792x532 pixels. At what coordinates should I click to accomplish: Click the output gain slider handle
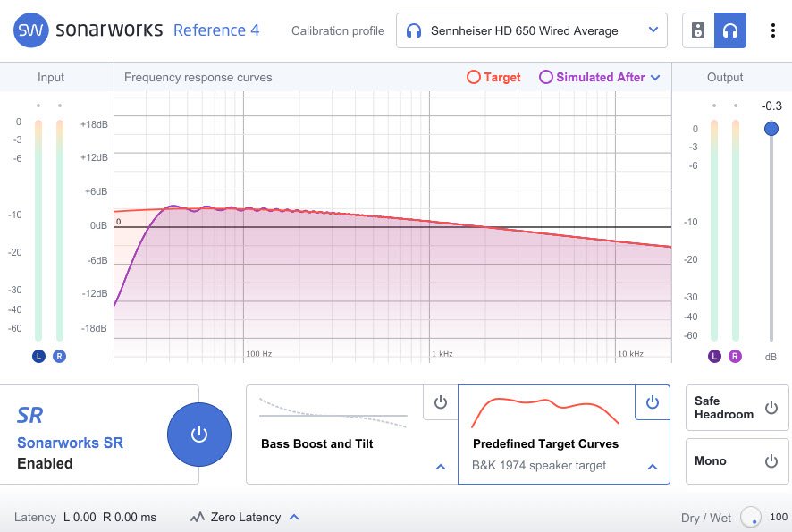point(771,129)
